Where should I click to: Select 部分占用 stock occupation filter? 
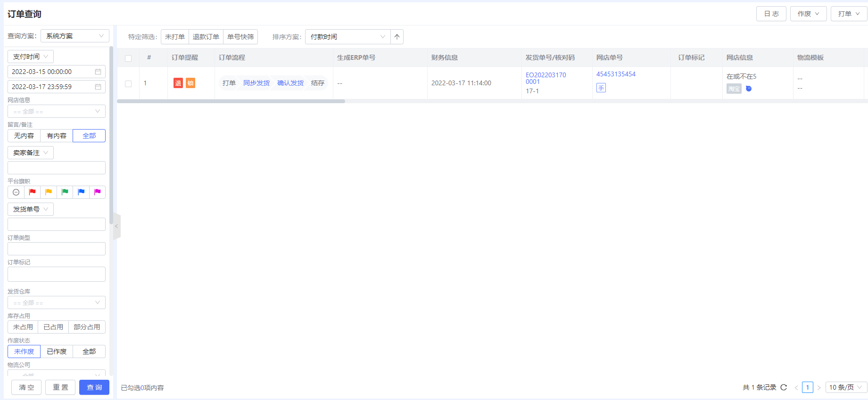pos(87,327)
